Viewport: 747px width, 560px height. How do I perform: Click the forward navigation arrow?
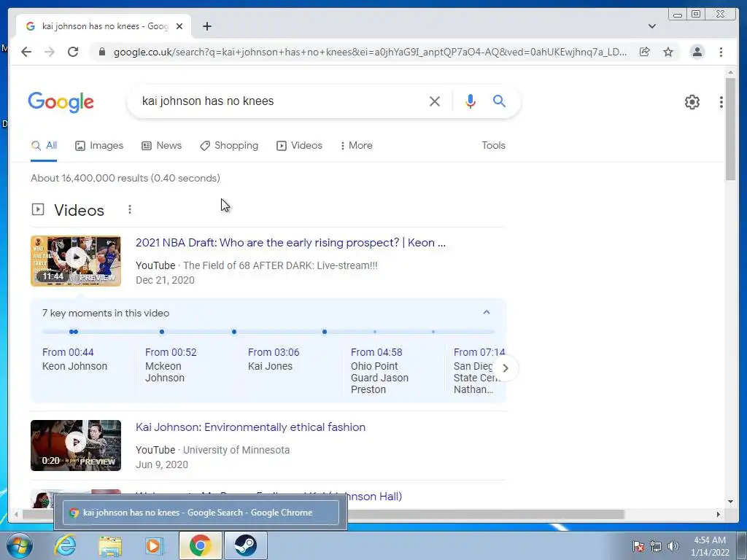pos(50,52)
